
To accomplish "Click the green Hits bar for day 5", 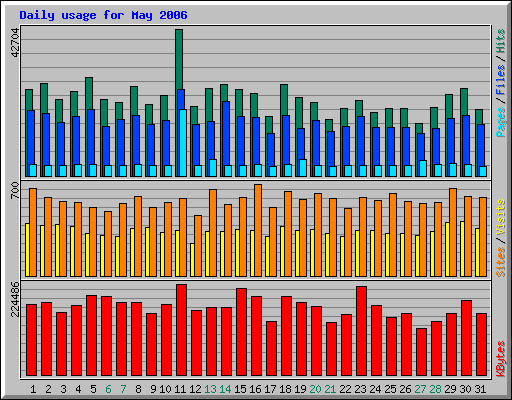I will pyautogui.click(x=89, y=93).
